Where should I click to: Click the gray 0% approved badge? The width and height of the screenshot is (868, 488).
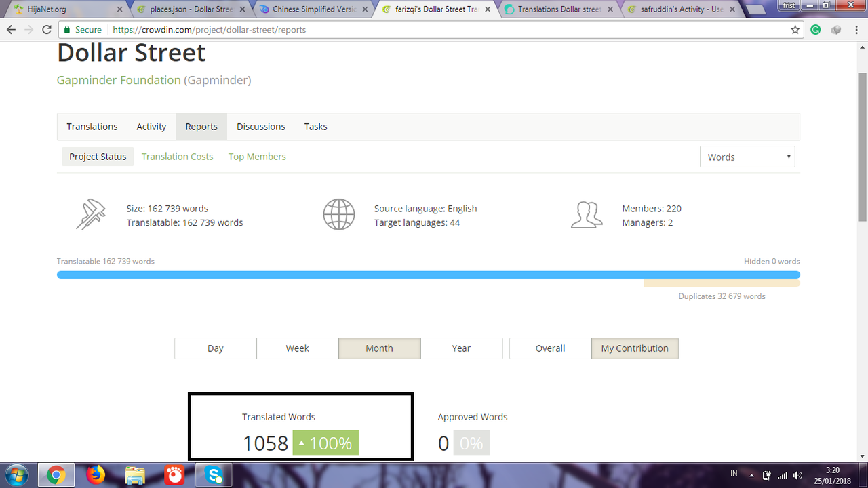(471, 443)
